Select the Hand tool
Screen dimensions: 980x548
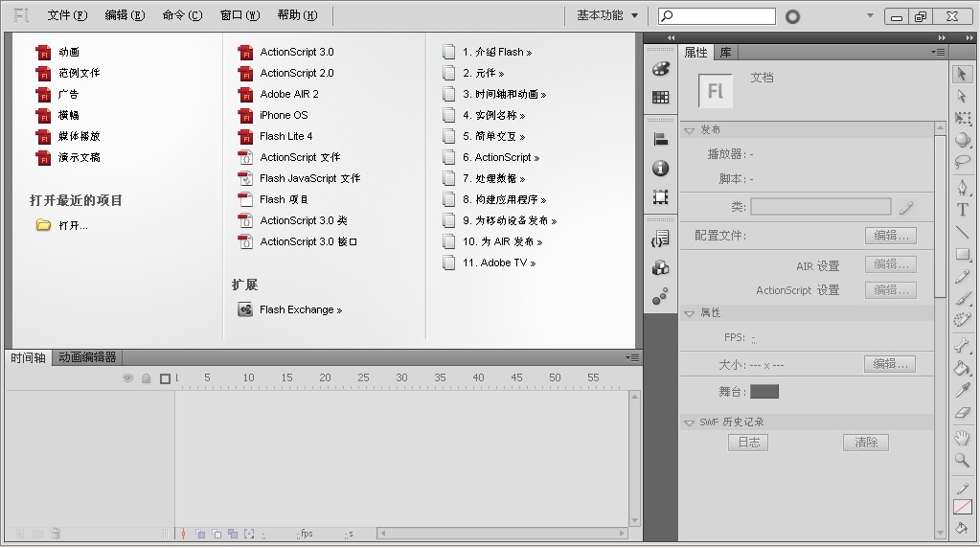coord(963,438)
